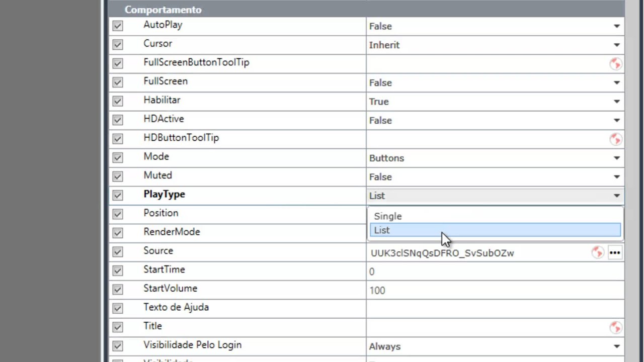Click the StartTime value field
The width and height of the screenshot is (644, 362).
[x=495, y=271]
